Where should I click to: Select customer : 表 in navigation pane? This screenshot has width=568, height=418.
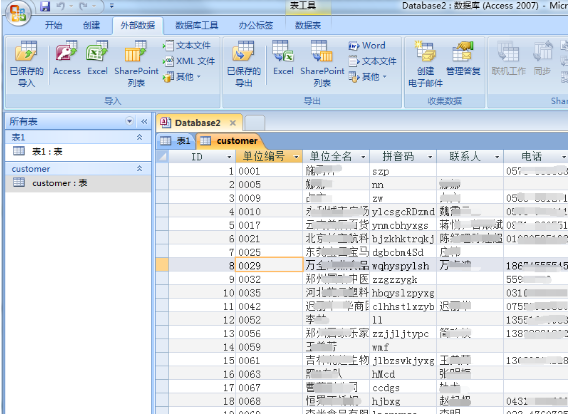coord(78,183)
